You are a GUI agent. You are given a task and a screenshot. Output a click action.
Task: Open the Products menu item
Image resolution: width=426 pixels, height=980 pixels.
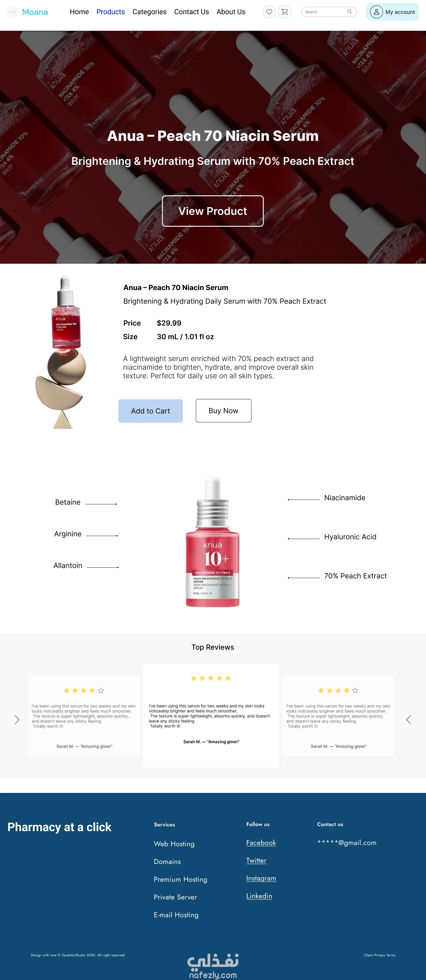110,12
